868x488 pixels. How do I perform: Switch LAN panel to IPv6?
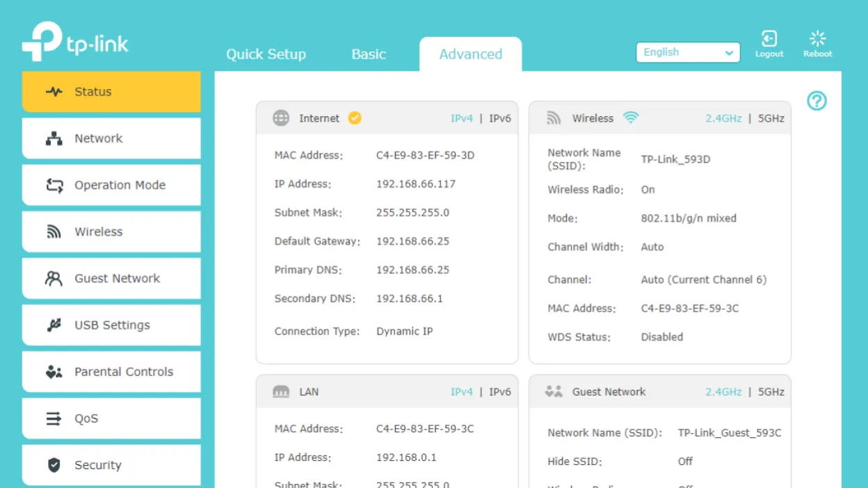point(499,392)
